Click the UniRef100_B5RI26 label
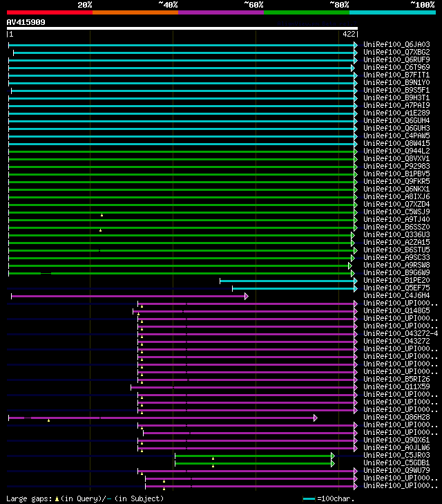The height and width of the screenshot is (504, 442). (396, 380)
